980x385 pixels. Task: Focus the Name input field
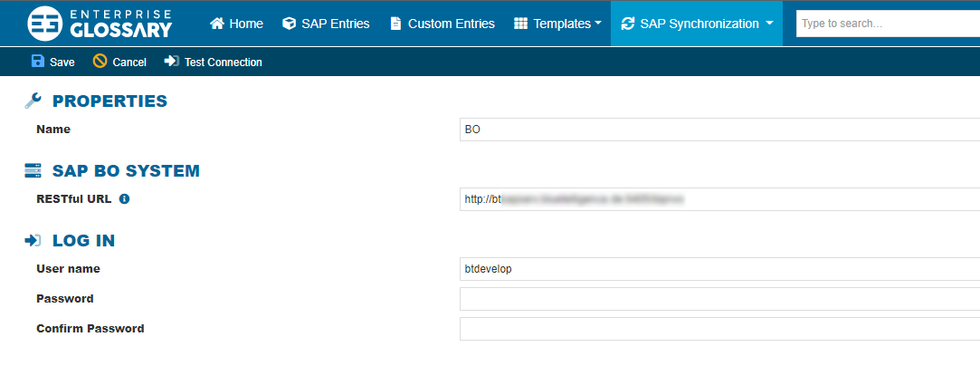click(719, 130)
